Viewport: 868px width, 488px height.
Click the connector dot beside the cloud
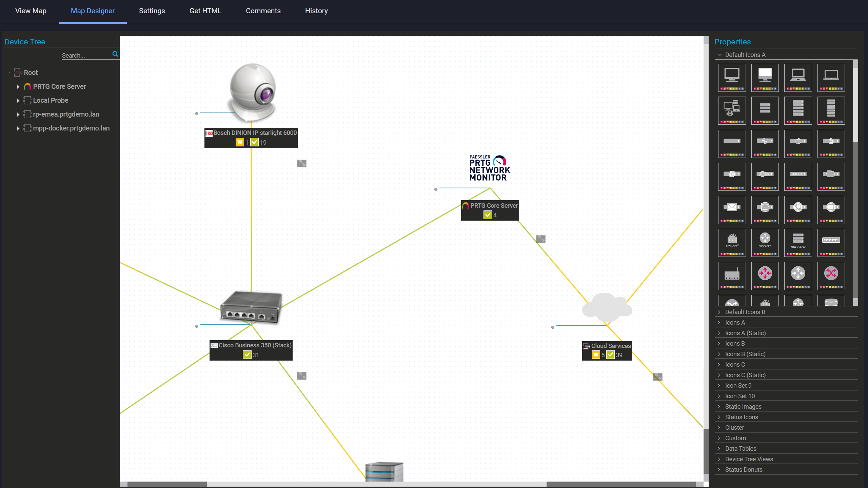click(553, 327)
